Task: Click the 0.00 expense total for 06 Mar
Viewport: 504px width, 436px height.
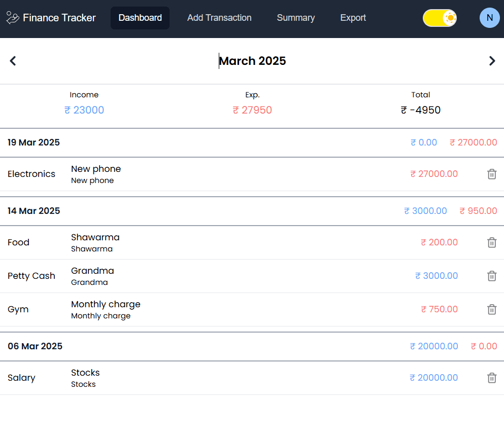Action: click(484, 346)
